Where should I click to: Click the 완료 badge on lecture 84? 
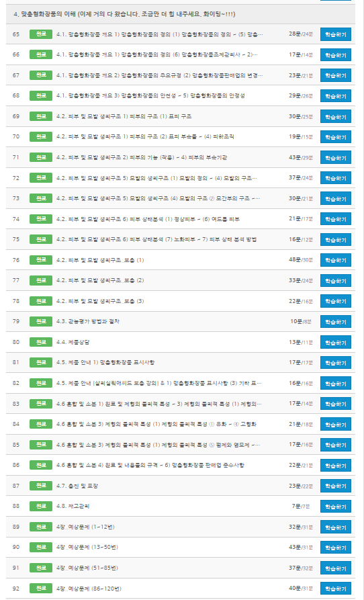pyautogui.click(x=41, y=424)
